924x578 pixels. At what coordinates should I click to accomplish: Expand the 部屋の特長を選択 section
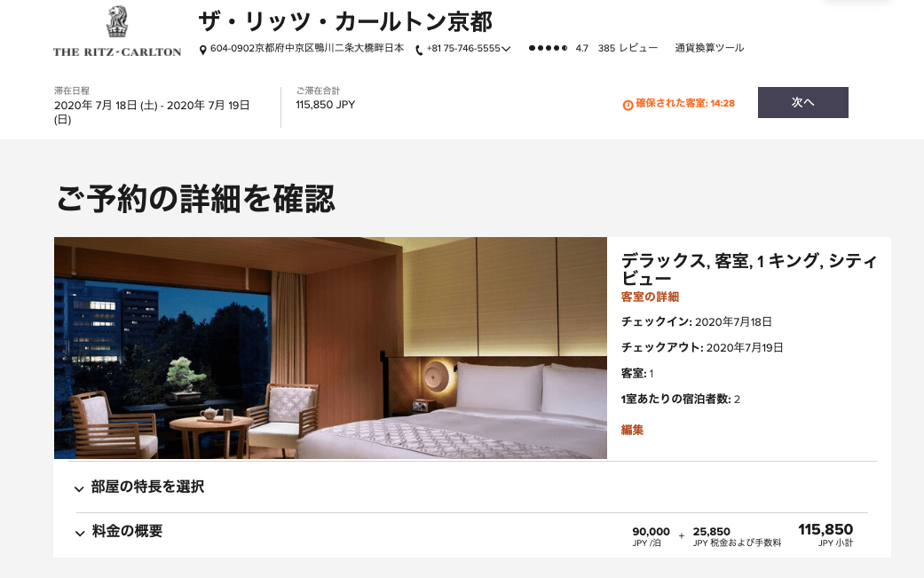[x=139, y=487]
